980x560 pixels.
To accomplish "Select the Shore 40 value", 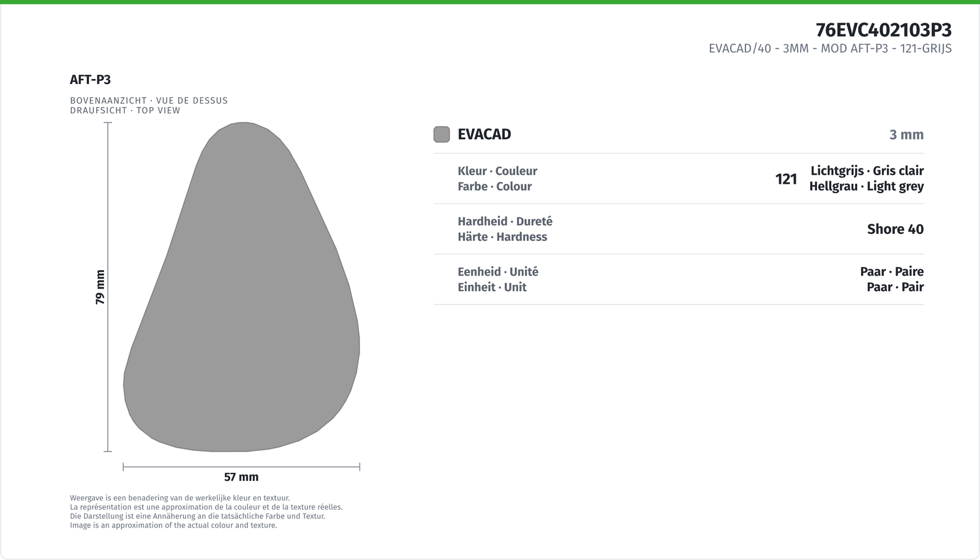I will pos(895,229).
